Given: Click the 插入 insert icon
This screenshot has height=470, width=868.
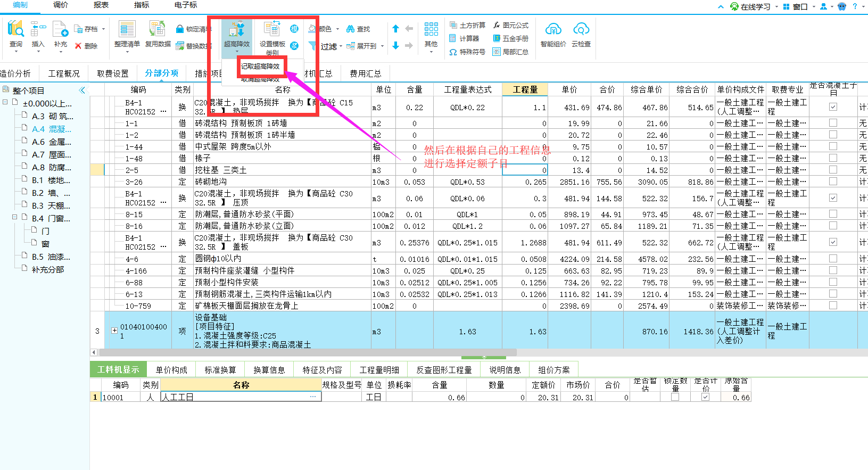Looking at the screenshot, I should [x=38, y=30].
